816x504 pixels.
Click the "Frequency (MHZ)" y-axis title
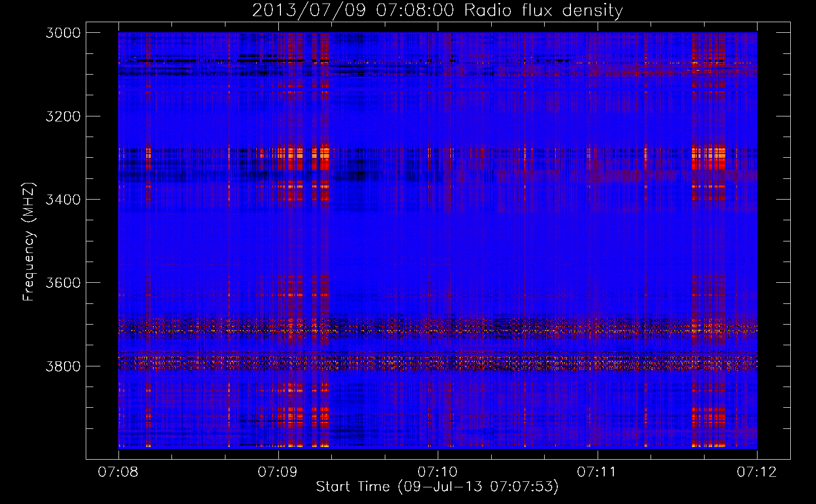[x=29, y=242]
